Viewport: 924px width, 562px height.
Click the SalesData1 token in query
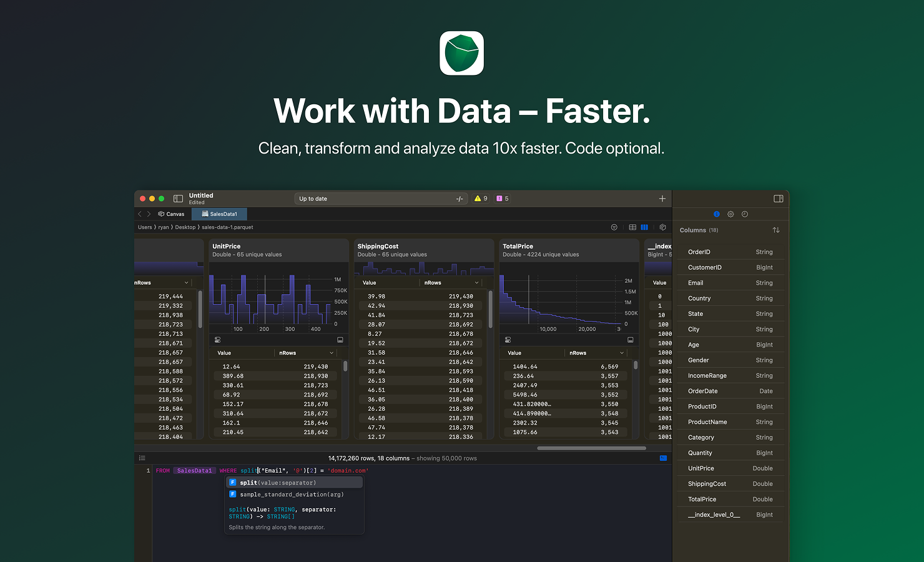coord(195,471)
